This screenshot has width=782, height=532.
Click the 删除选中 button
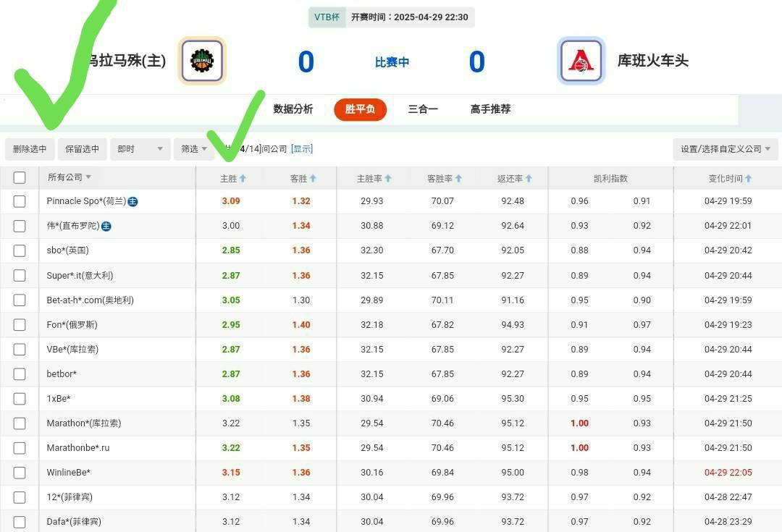click(30, 149)
